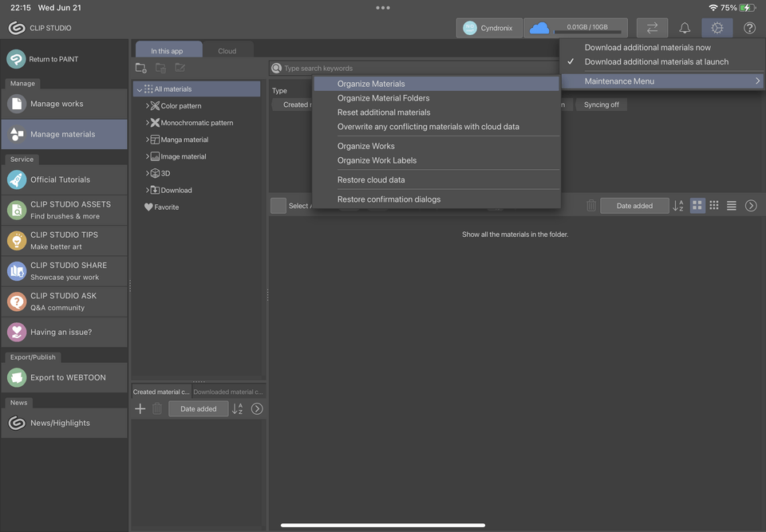This screenshot has height=532, width=766.
Task: Click the duplicate folder icon
Action: tap(160, 68)
